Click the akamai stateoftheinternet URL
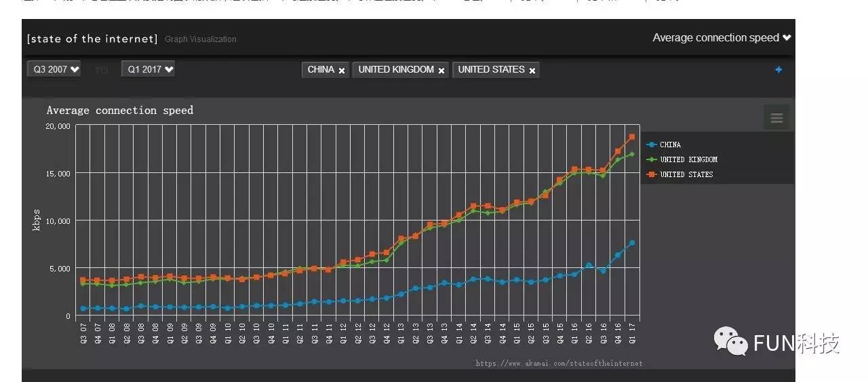Screen dimensions: 868x382 [559, 363]
